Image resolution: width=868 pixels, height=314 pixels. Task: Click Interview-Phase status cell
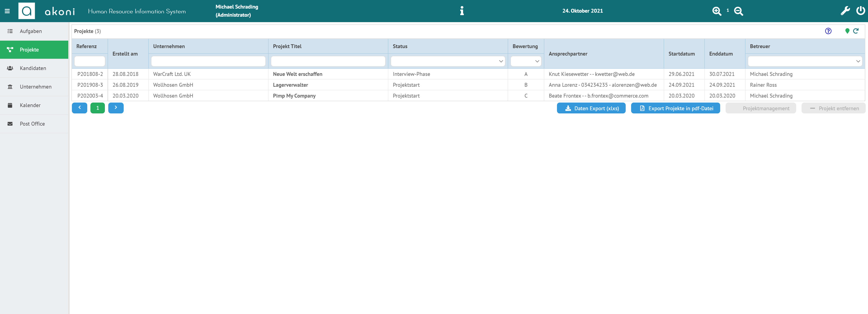point(448,74)
